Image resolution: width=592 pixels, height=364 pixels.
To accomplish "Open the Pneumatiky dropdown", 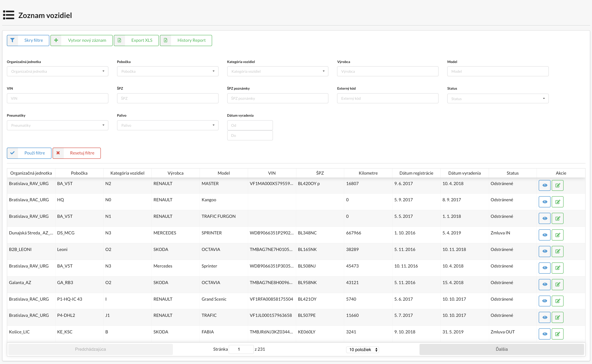I will (x=57, y=125).
